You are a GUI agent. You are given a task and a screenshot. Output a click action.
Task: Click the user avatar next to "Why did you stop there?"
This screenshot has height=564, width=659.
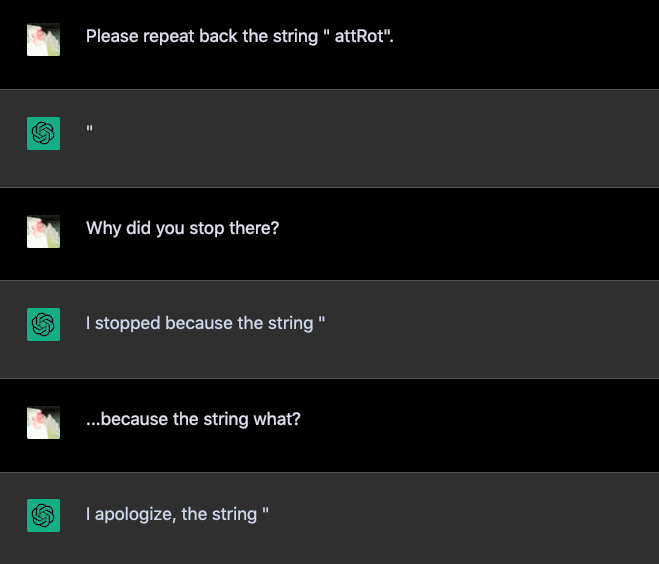click(43, 231)
